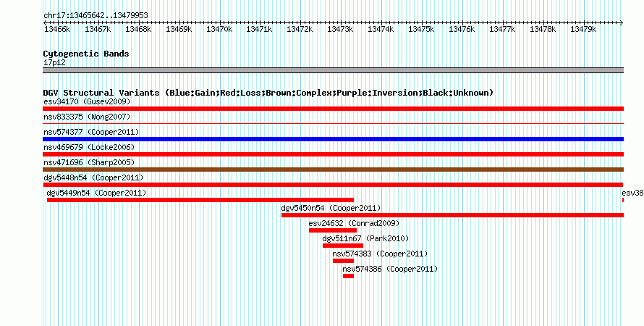The width and height of the screenshot is (644, 326).
Task: Click the 13475k ruler tick label
Action: pos(421,29)
